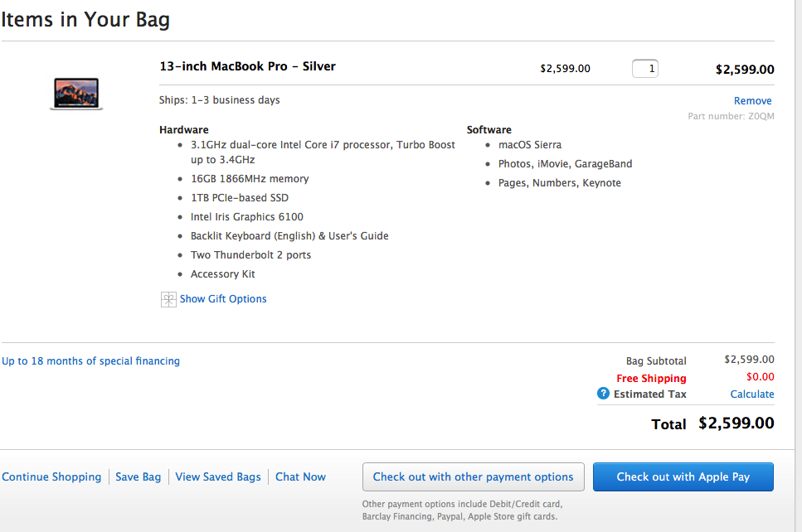Viewport: 802px width, 532px height.
Task: Click 'Pages, Numbers, Keynote' item
Action: click(x=560, y=183)
